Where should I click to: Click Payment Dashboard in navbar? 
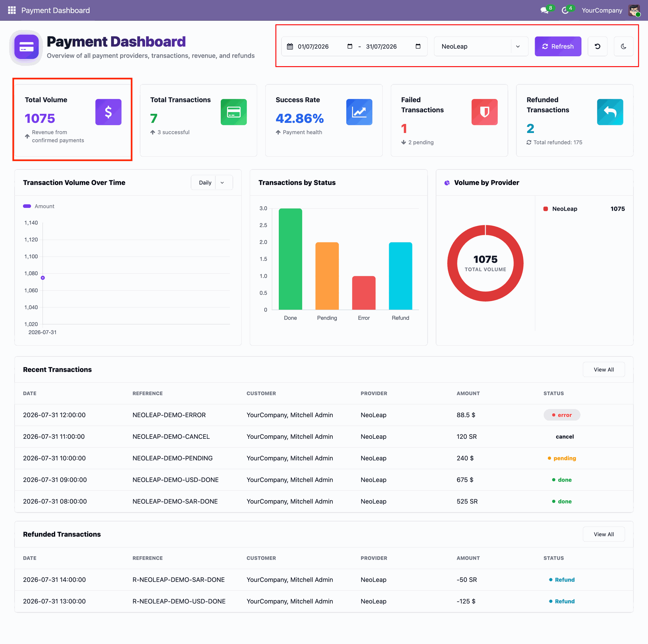coord(56,10)
